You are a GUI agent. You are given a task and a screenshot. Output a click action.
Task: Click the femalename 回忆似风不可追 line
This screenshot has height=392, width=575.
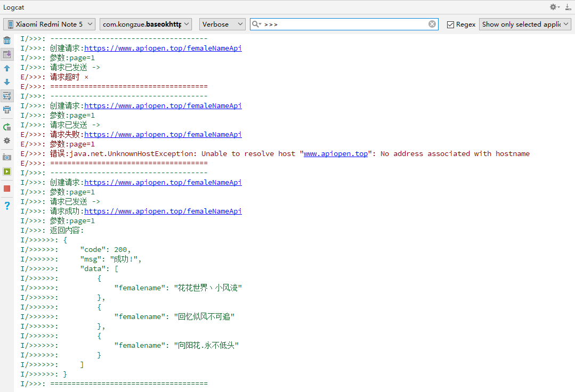coord(174,316)
